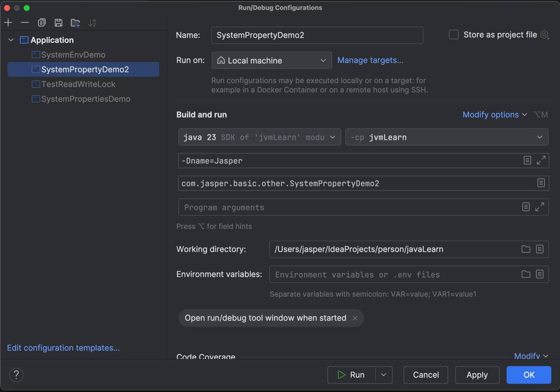
Task: Click the play icon on the Run button
Action: click(341, 375)
